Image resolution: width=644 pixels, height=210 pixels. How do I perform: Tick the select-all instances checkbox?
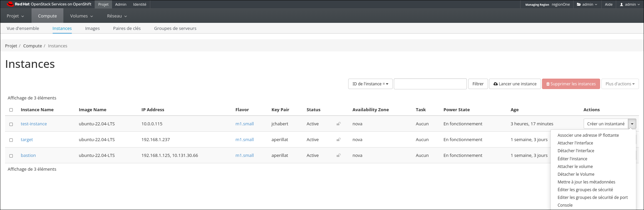[x=11, y=110]
